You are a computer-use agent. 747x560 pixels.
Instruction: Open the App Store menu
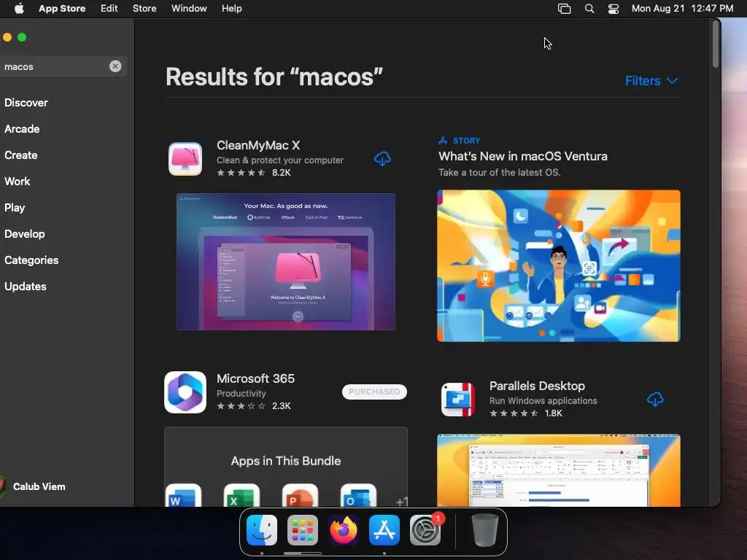(62, 9)
